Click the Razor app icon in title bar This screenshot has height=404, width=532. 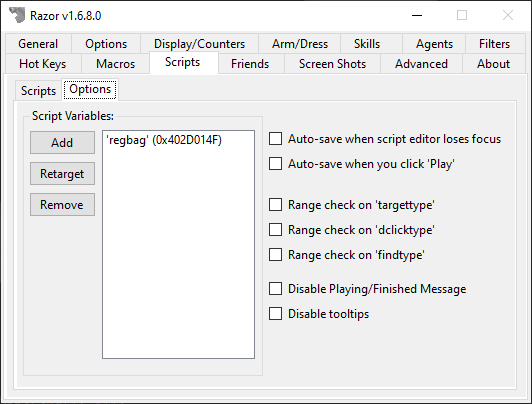pyautogui.click(x=17, y=15)
